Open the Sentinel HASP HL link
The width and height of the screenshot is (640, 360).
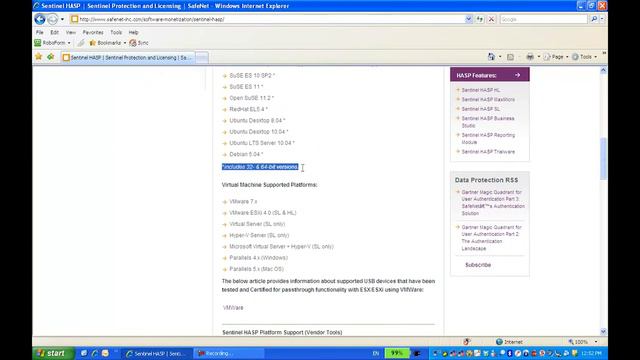click(480, 90)
